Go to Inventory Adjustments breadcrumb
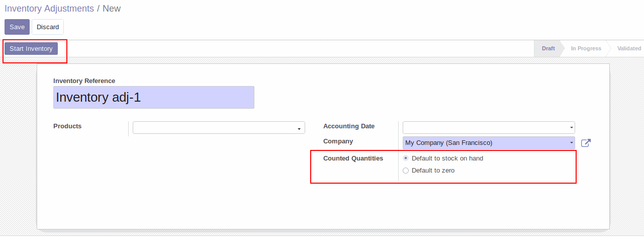The image size is (644, 238). pos(49,9)
